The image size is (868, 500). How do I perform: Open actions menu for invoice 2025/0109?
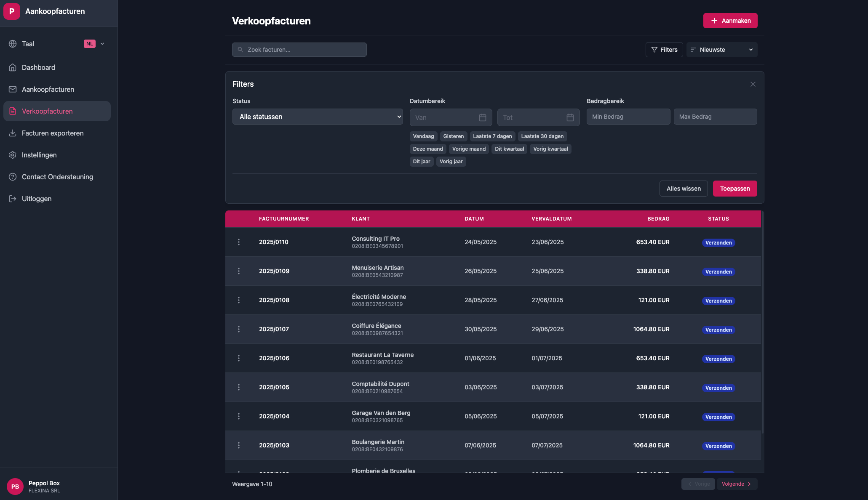(x=239, y=271)
